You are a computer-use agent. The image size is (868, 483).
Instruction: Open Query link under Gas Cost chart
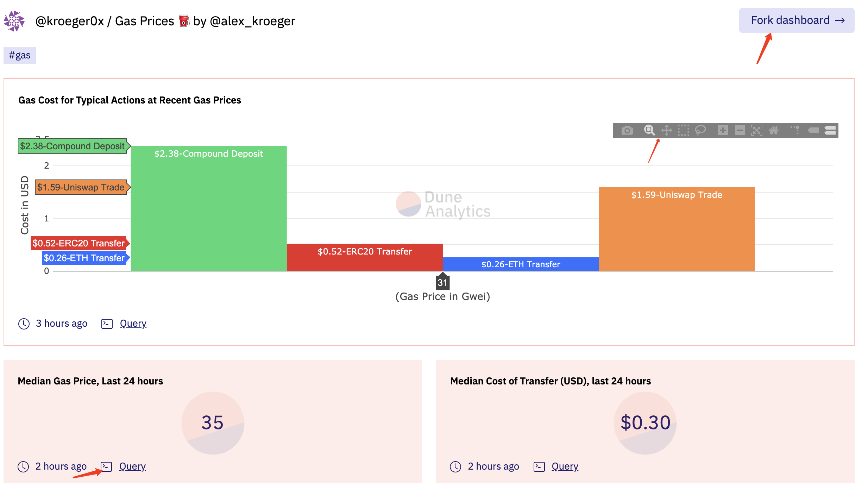[x=133, y=324]
